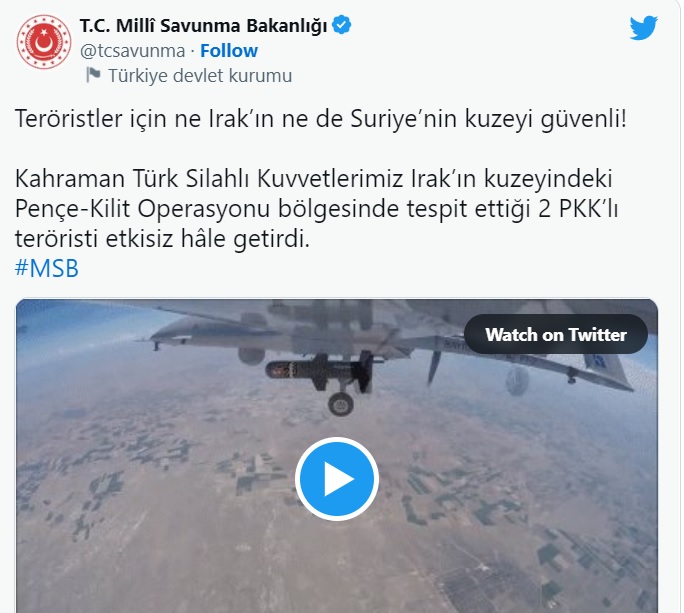The height and width of the screenshot is (613, 684).
Task: Follow the @tcsavunma account
Action: click(x=229, y=51)
